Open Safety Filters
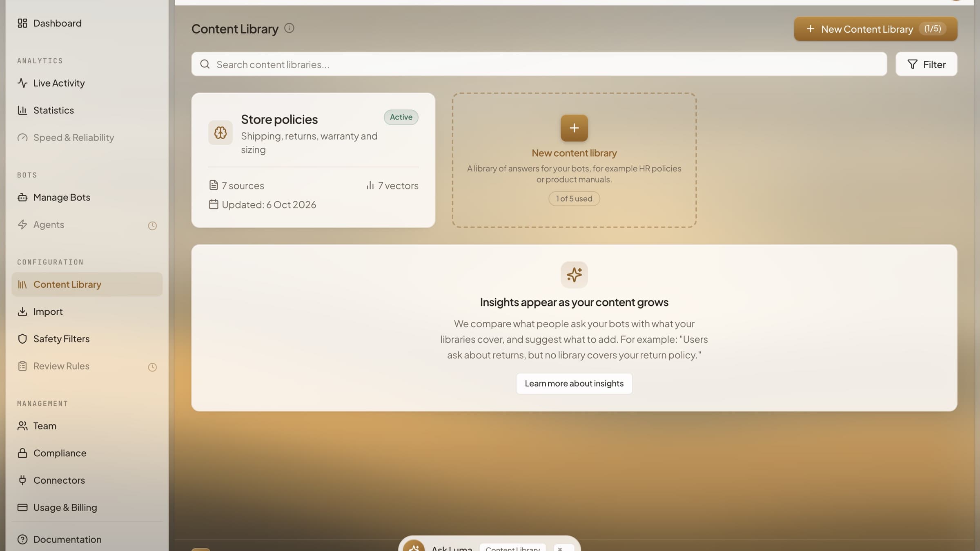Viewport: 980px width, 551px height. tap(87, 339)
